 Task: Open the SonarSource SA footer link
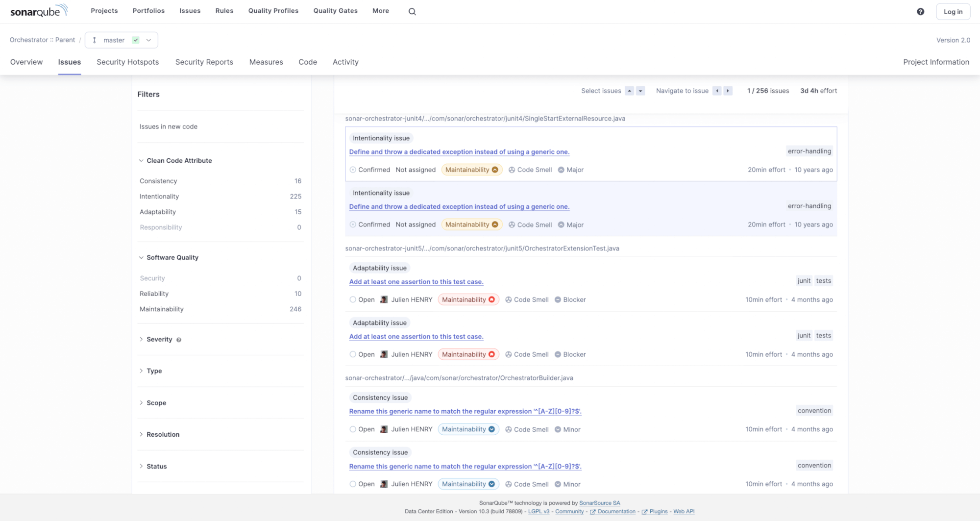point(600,503)
